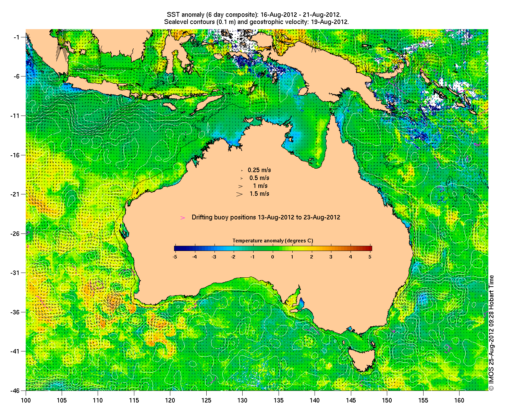Image resolution: width=514 pixels, height=420 pixels.
Task: Click latitude axis label -31
Action: pos(15,273)
